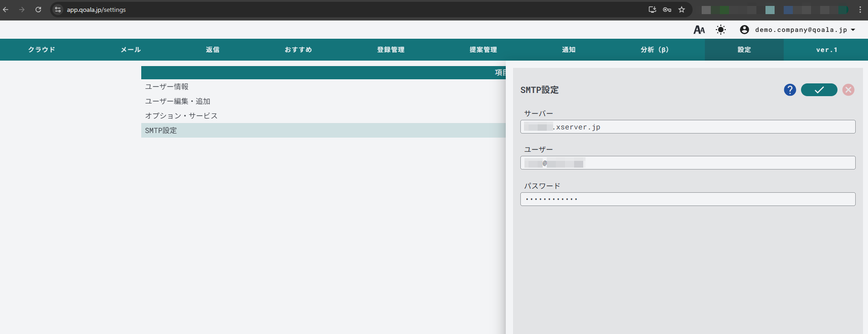Viewport: 868px width, 334px height.
Task: Select オプション・サービス settings item
Action: (181, 116)
